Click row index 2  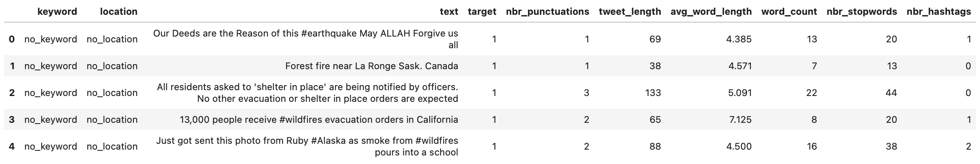[12, 93]
